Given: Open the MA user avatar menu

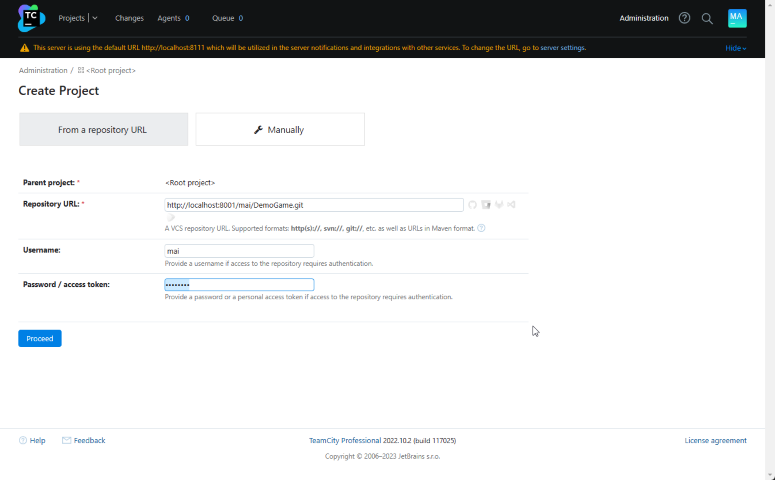Looking at the screenshot, I should click(x=737, y=18).
